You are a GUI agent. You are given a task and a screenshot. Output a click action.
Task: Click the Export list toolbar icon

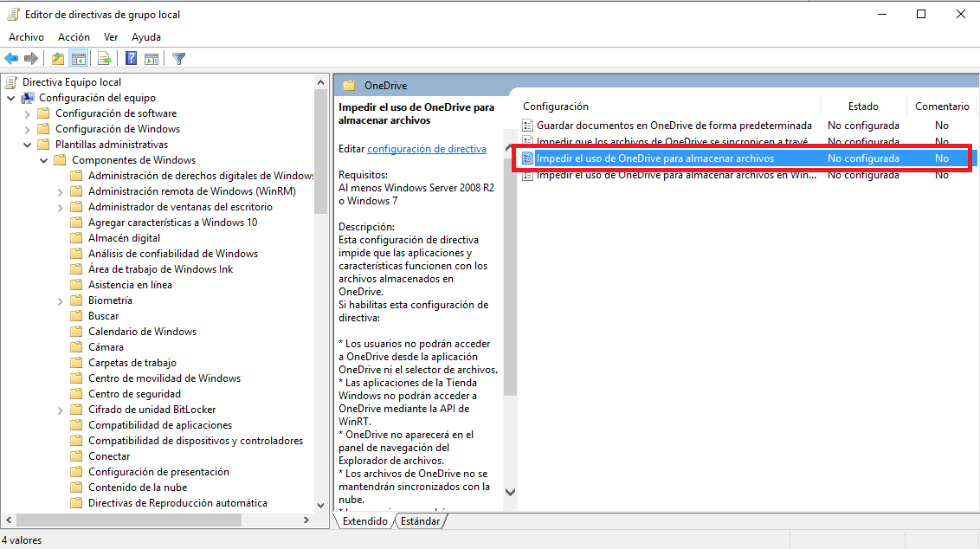[105, 59]
